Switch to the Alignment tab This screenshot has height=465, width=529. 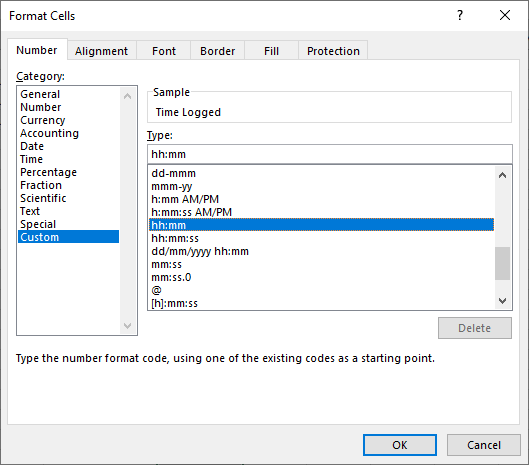(x=102, y=51)
